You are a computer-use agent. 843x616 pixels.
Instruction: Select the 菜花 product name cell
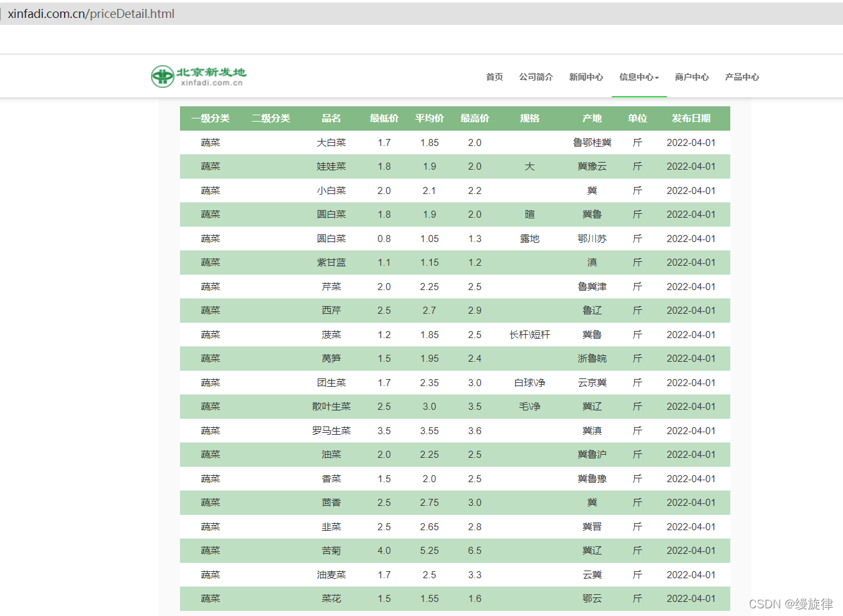click(331, 599)
